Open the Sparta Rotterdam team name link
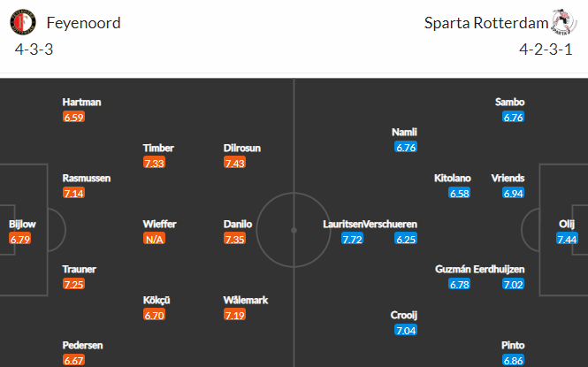The width and height of the screenshot is (588, 367). coord(486,23)
